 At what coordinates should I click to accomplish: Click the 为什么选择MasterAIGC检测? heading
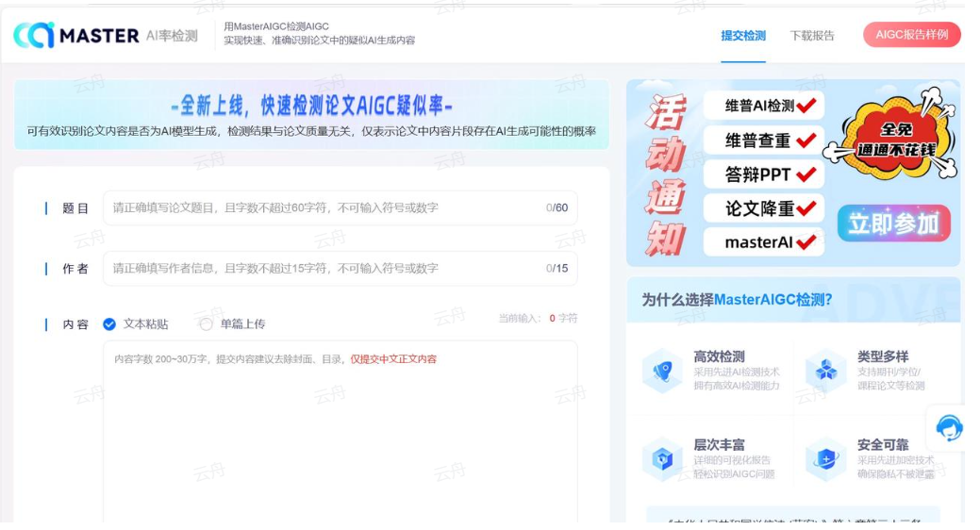tap(737, 299)
